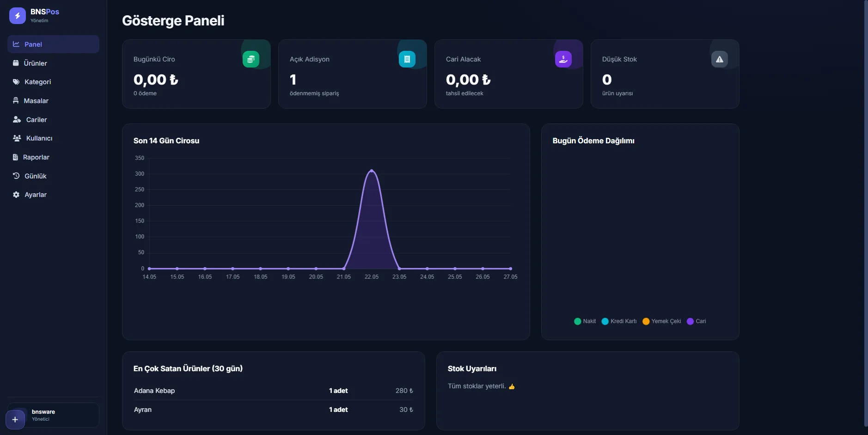This screenshot has height=435, width=868.
Task: Click the BNSPos lightning bolt logo
Action: point(17,16)
